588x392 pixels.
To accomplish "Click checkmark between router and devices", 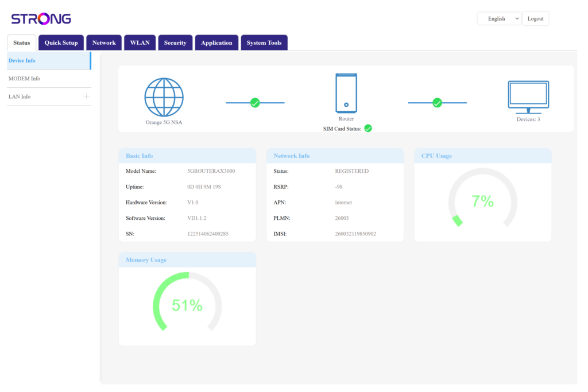I will (x=437, y=103).
